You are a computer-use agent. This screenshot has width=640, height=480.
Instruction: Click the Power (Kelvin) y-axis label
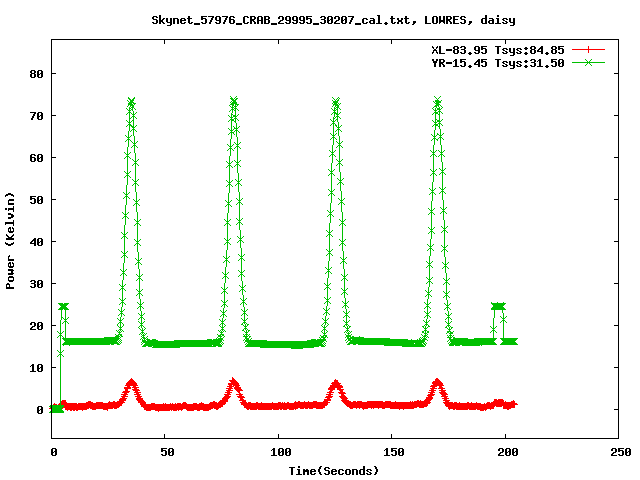pos(10,241)
